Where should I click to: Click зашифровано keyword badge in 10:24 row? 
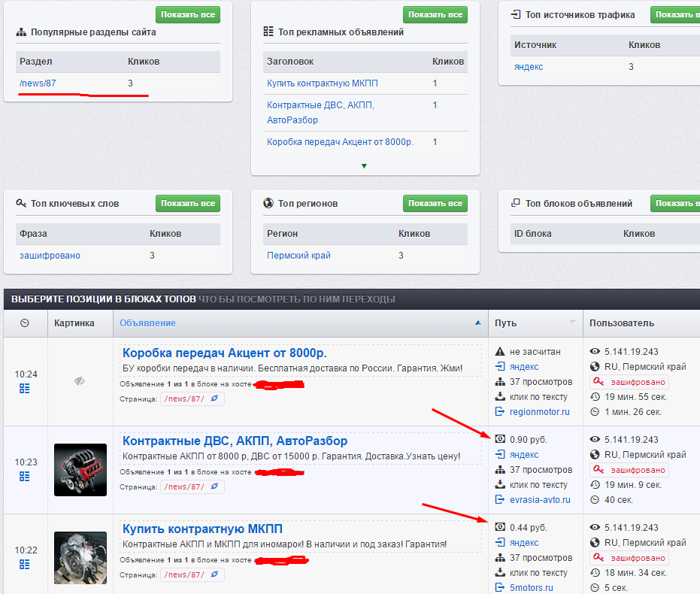629,382
